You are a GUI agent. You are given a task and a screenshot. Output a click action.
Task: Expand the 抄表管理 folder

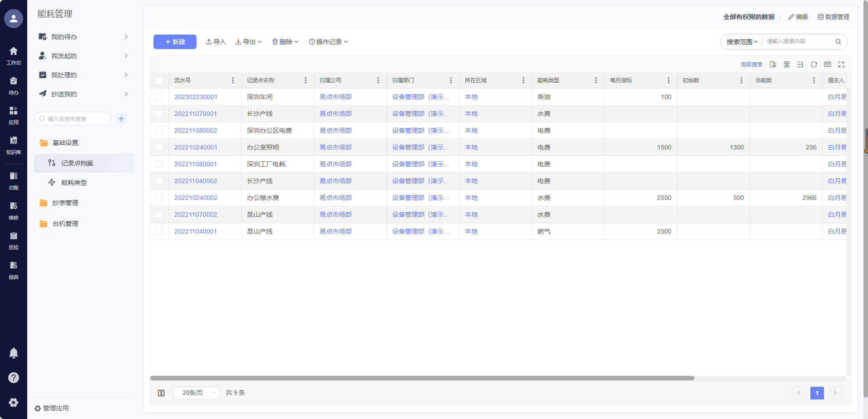65,203
